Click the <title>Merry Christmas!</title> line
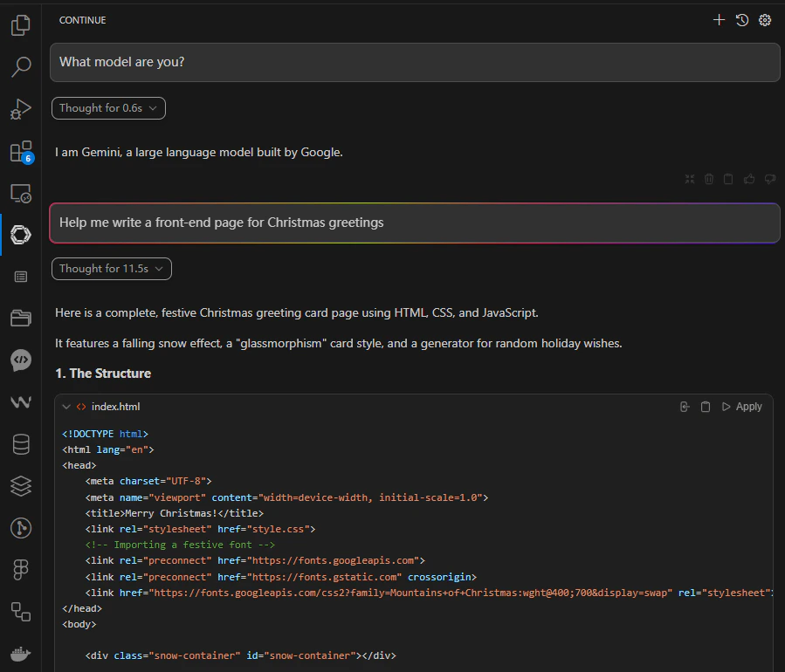Viewport: 785px width, 672px height. pos(175,513)
